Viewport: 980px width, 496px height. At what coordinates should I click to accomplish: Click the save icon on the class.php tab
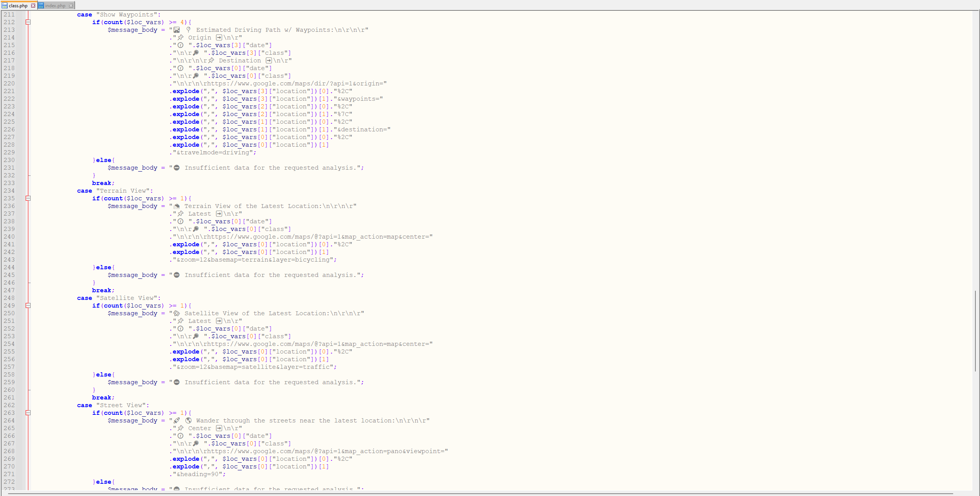(4, 6)
